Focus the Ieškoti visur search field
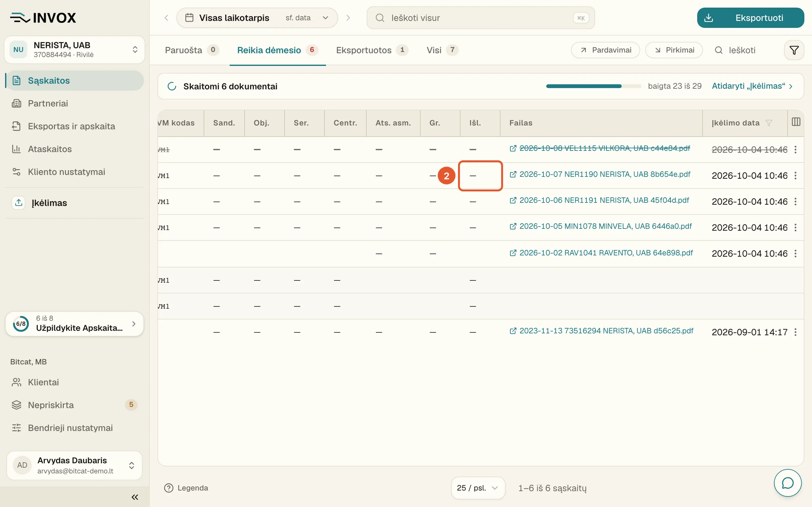 click(x=481, y=18)
